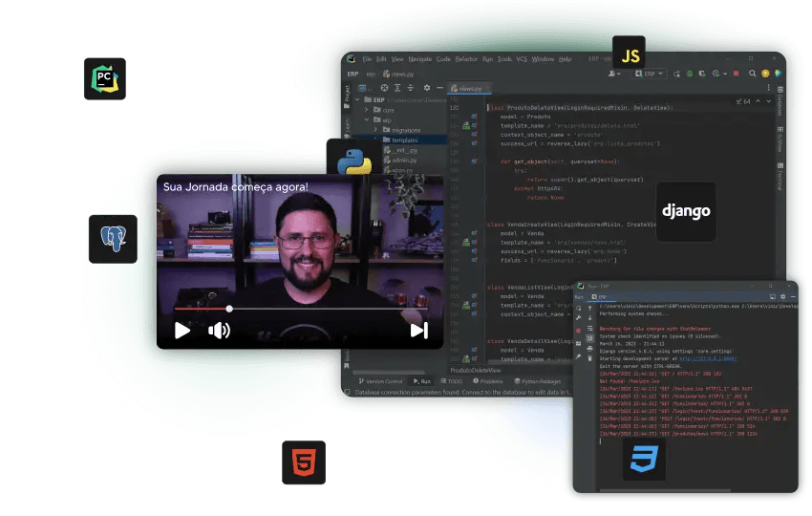Click the Python logo tile
Screen dimensions: 812x516
(x=354, y=158)
